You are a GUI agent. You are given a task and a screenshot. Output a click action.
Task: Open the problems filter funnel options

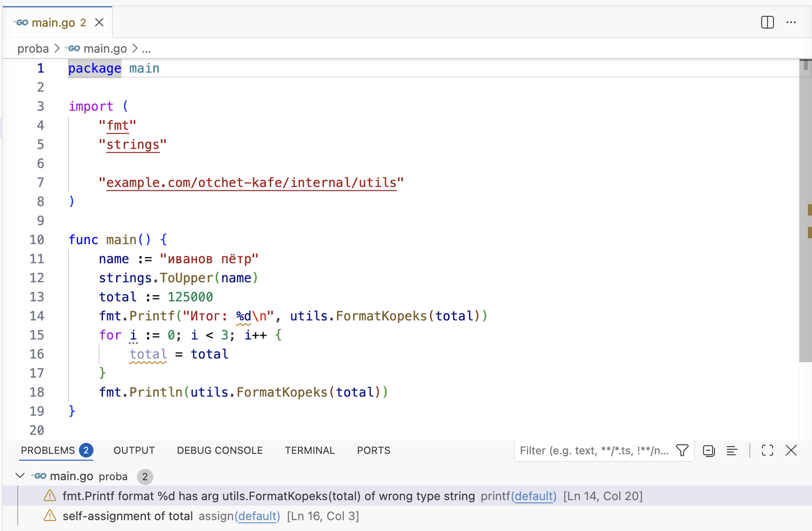[683, 450]
